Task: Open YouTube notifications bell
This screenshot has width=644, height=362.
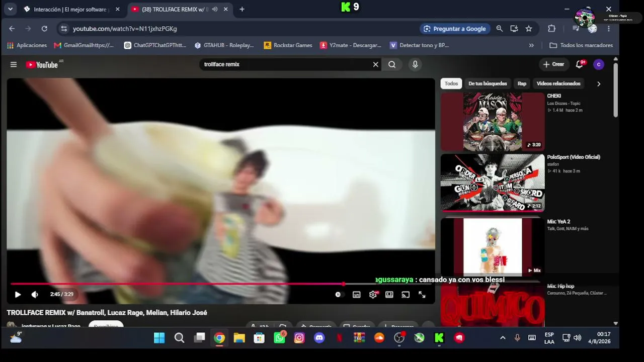Action: point(580,64)
